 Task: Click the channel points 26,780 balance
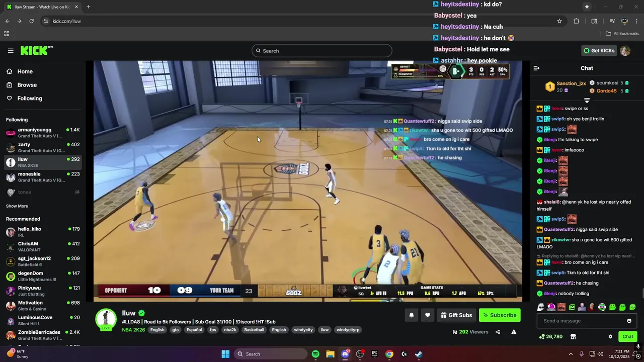pos(551,336)
